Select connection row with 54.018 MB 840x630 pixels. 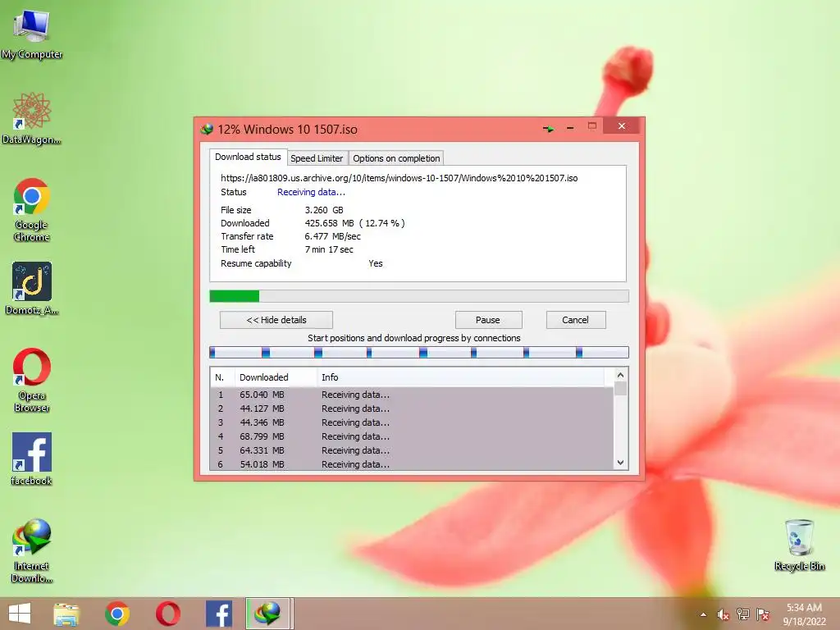[412, 464]
